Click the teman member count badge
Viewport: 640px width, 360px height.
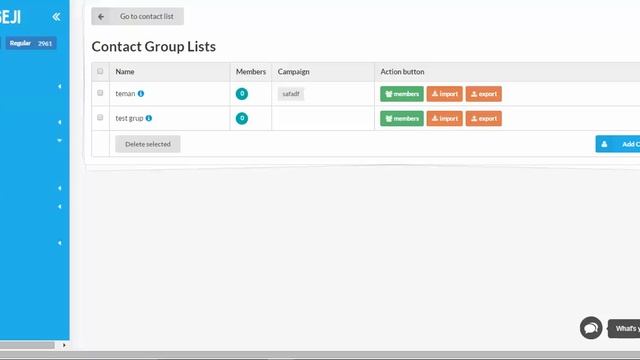pyautogui.click(x=242, y=94)
